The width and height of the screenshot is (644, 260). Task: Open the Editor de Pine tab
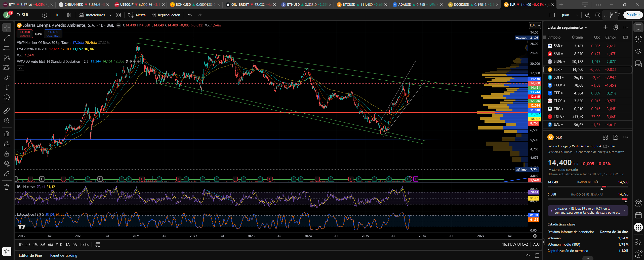pos(30,255)
